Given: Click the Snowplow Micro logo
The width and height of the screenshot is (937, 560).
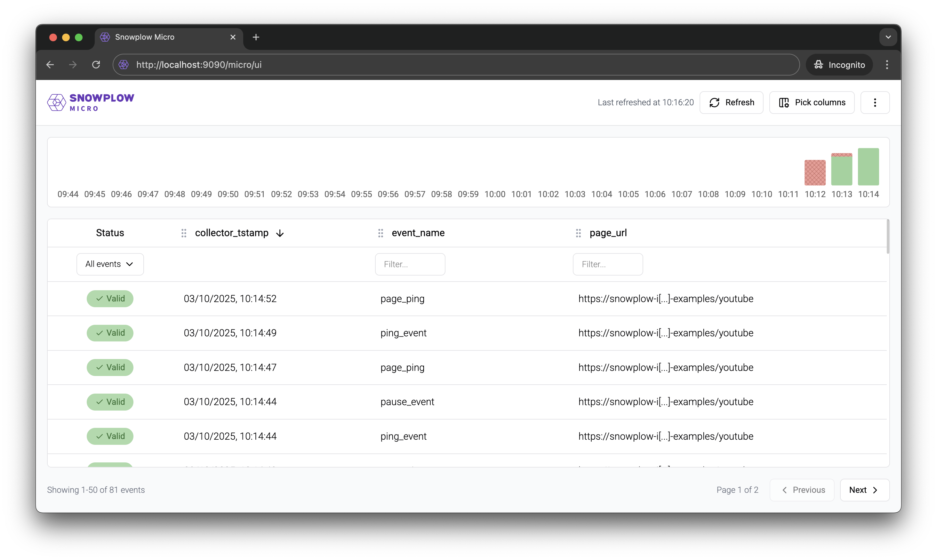Looking at the screenshot, I should (x=91, y=102).
